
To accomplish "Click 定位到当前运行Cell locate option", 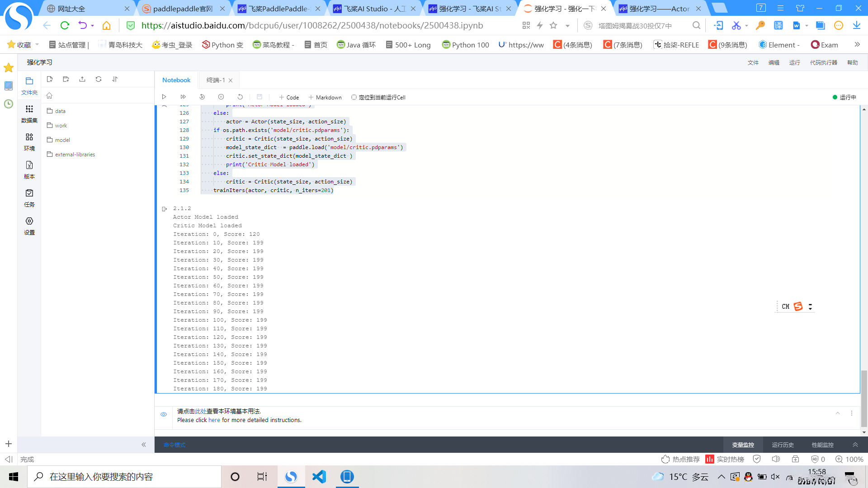I will 378,98.
